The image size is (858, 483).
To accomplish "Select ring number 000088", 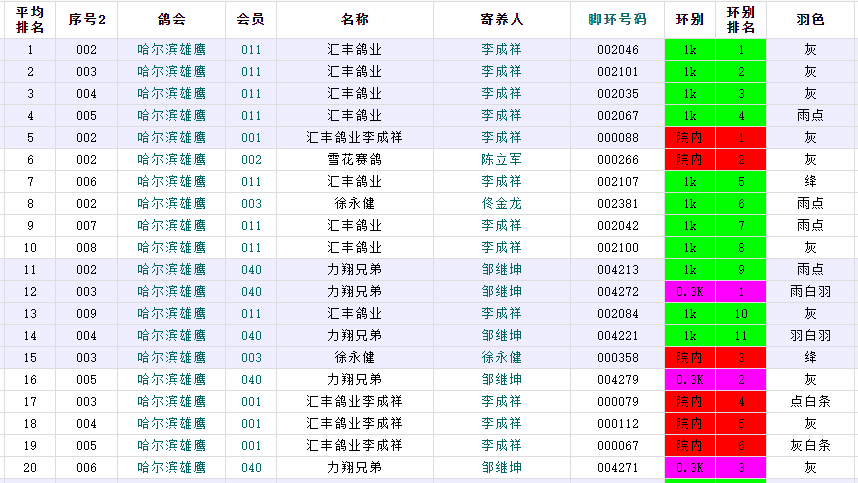I will click(617, 137).
